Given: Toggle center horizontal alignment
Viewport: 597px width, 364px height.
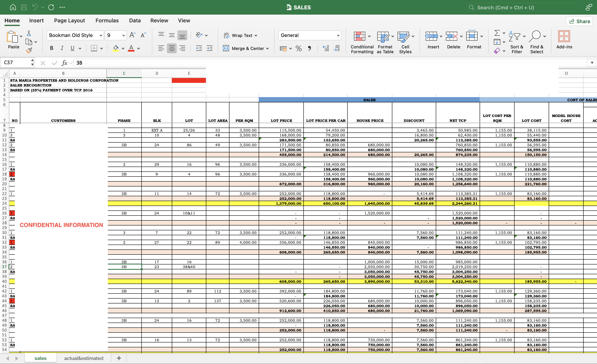Looking at the screenshot, I should pos(172,48).
